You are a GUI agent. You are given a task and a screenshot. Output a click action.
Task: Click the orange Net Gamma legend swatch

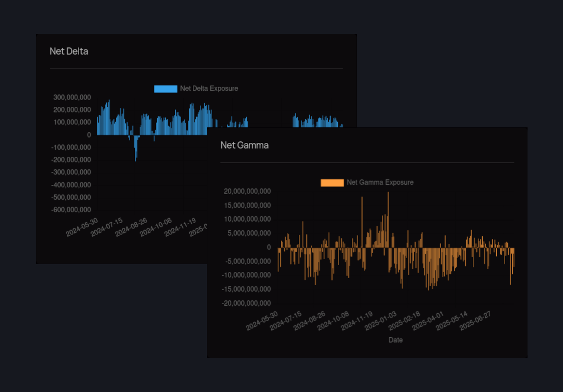(x=332, y=182)
